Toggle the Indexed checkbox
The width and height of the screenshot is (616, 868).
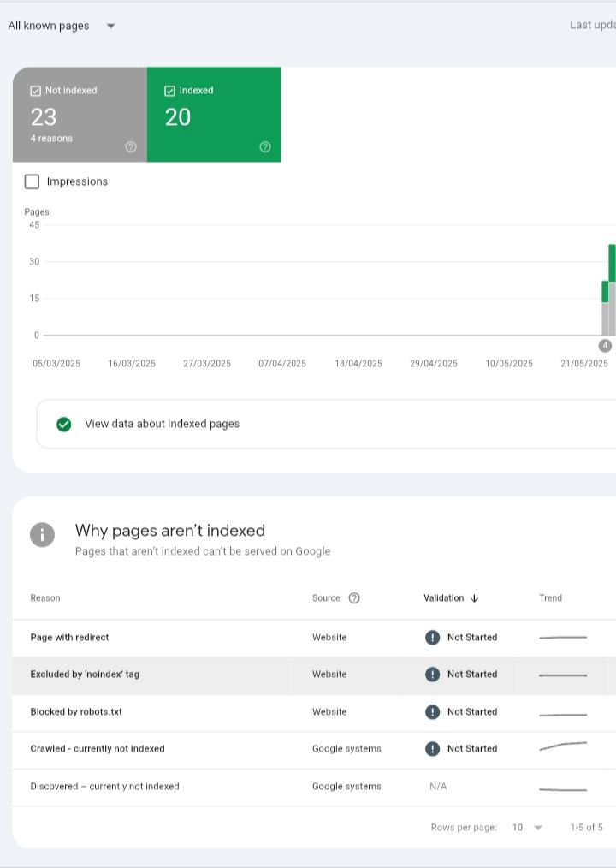[170, 91]
